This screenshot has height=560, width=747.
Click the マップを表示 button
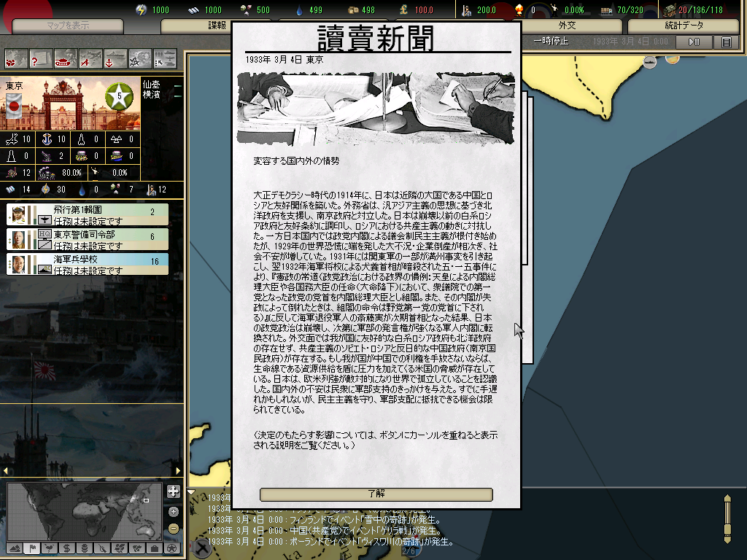click(68, 26)
